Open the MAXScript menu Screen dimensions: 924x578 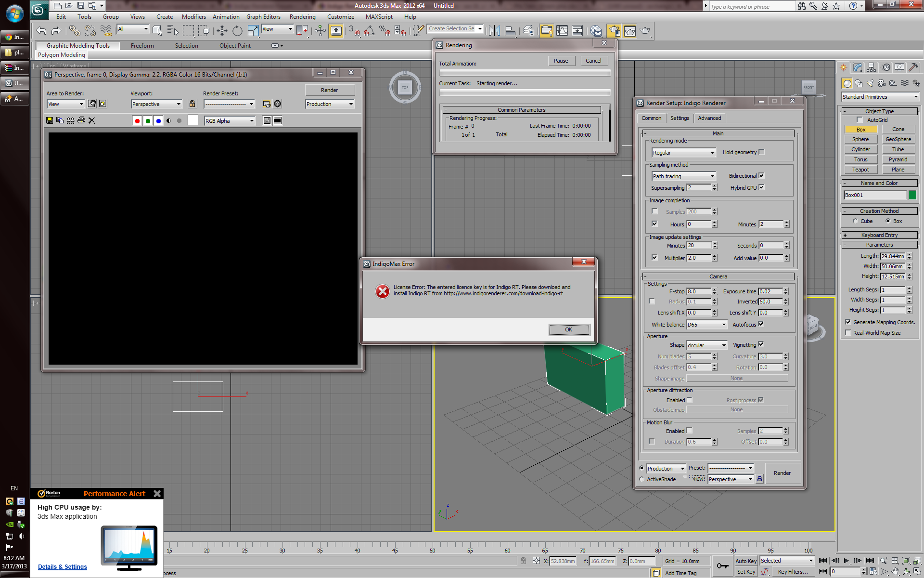(379, 17)
